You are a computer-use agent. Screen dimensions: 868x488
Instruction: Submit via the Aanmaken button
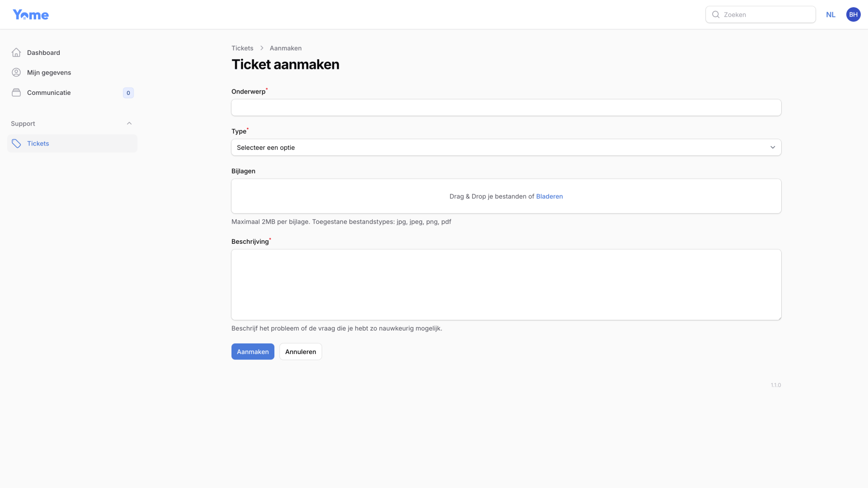pos(252,351)
